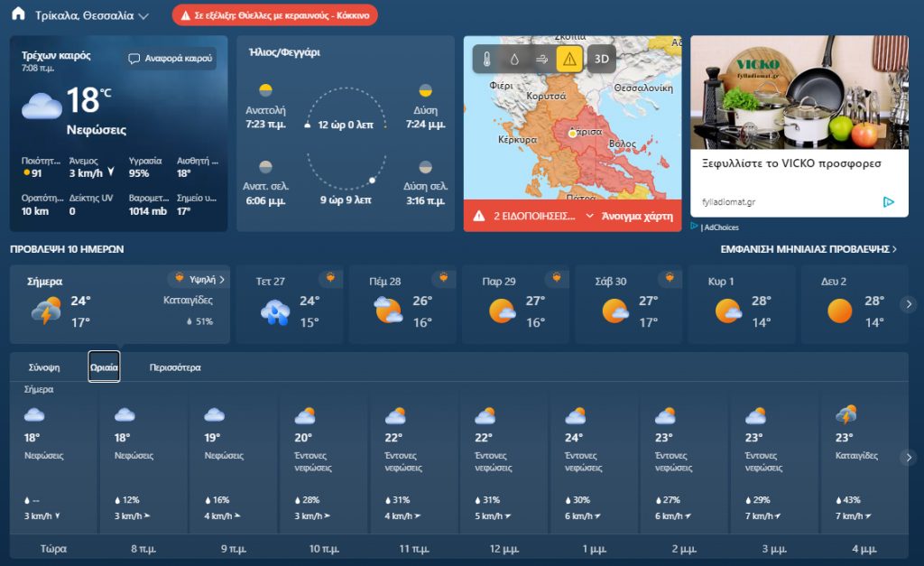
Task: Toggle the 3D map view
Action: (x=601, y=59)
